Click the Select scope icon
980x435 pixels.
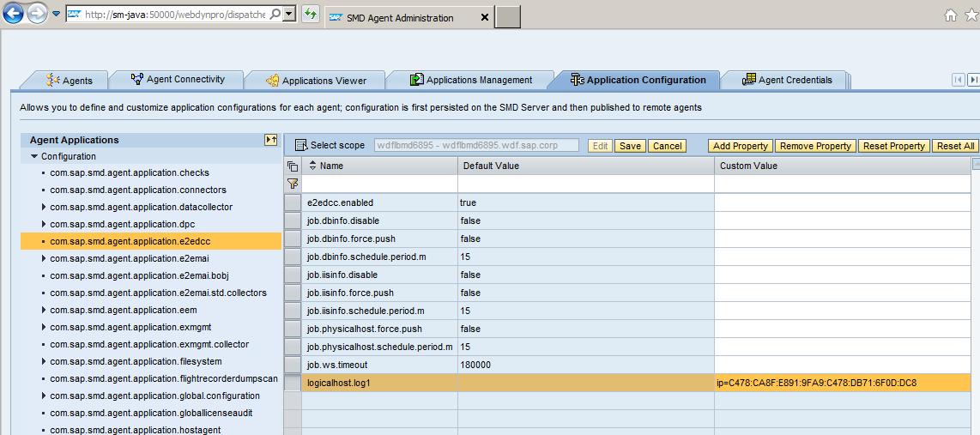pos(301,146)
